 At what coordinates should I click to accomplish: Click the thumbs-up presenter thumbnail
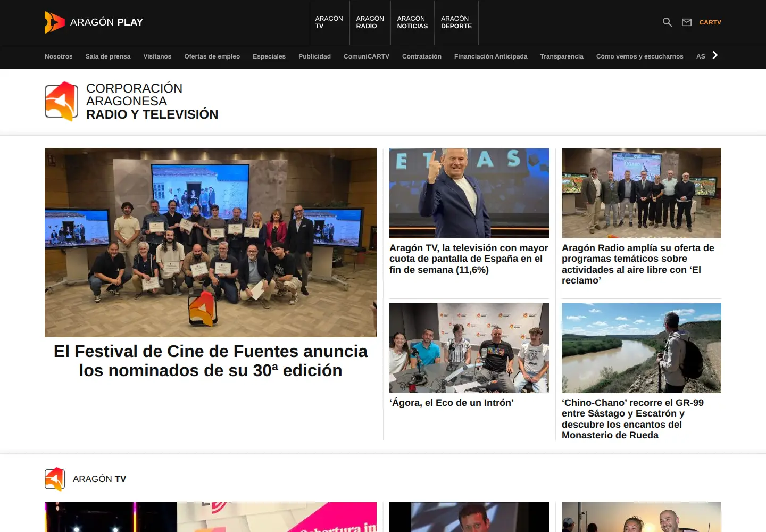pos(469,193)
